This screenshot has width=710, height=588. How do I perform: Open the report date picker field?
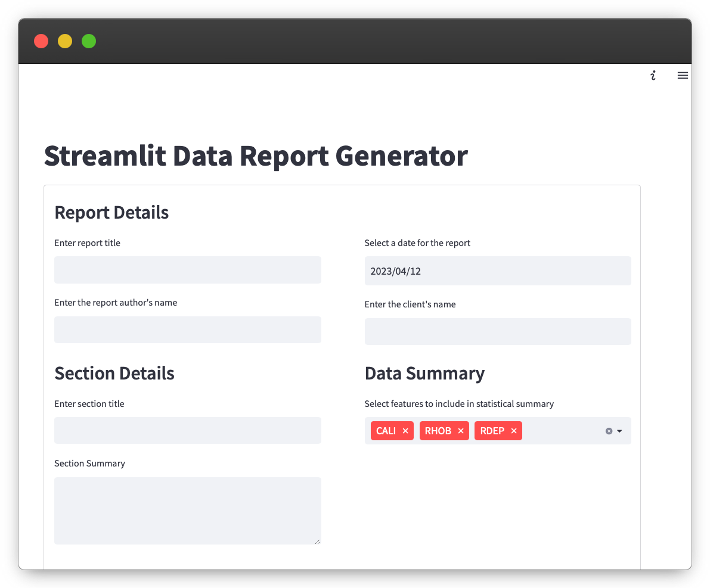498,270
